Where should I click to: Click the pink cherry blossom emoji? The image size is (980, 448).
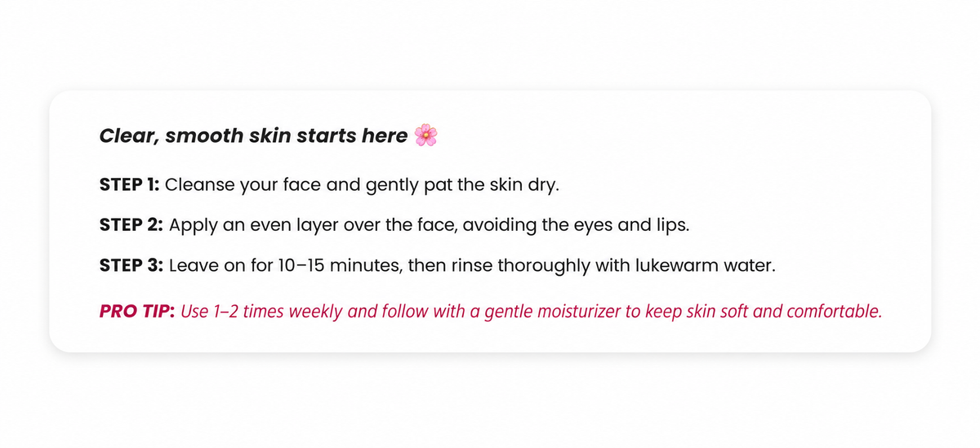425,135
